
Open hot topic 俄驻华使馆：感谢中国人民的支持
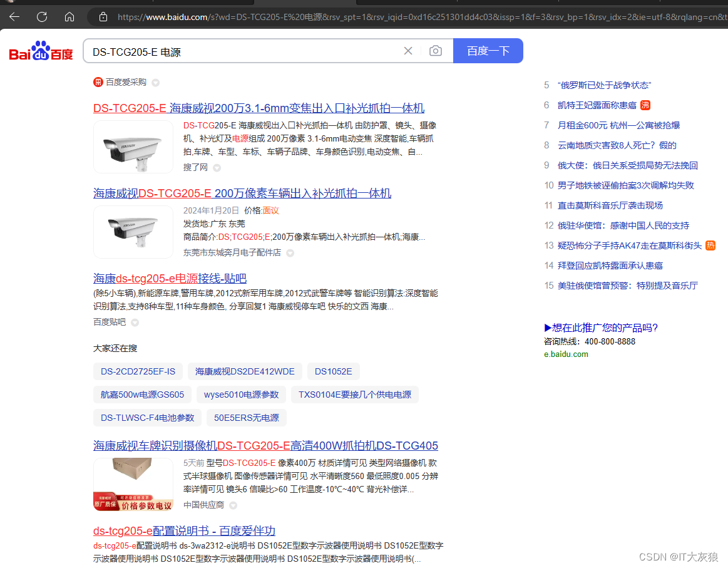pos(623,225)
